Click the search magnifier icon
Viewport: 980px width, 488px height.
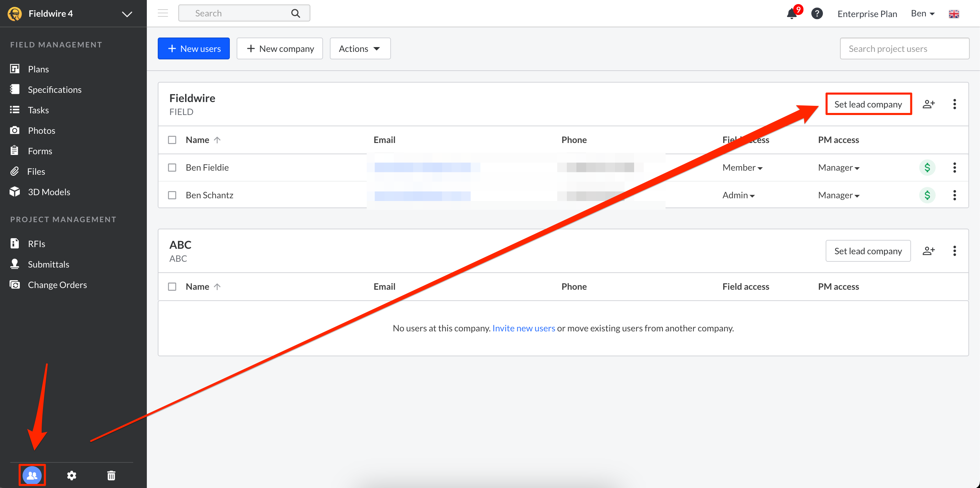point(296,13)
